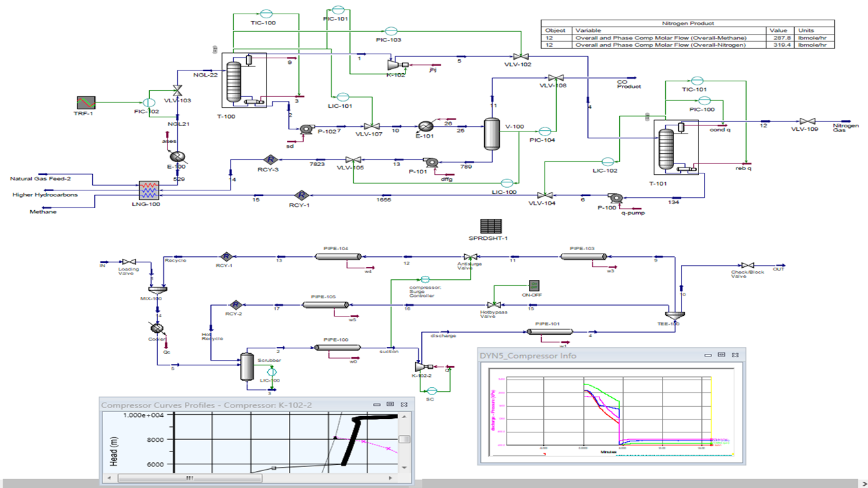This screenshot has height=488, width=868.
Task: Open the SPRDSHT-1 spreadsheet block
Action: pyautogui.click(x=488, y=226)
